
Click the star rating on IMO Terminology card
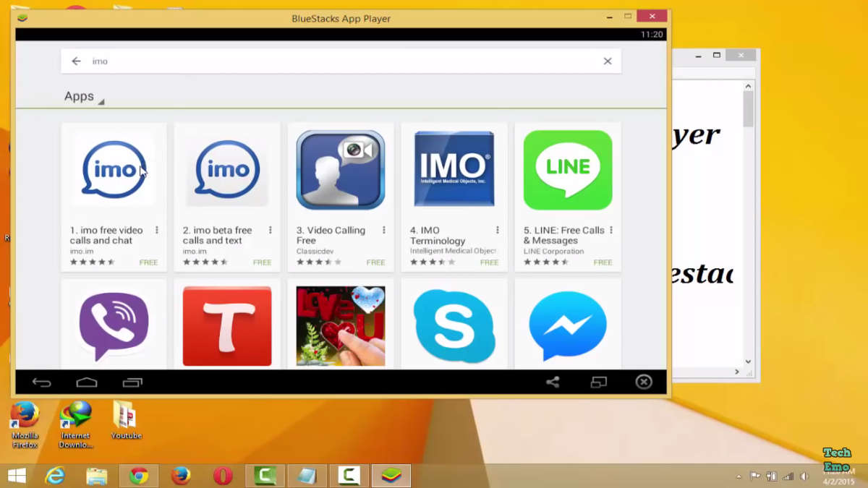[x=433, y=262]
